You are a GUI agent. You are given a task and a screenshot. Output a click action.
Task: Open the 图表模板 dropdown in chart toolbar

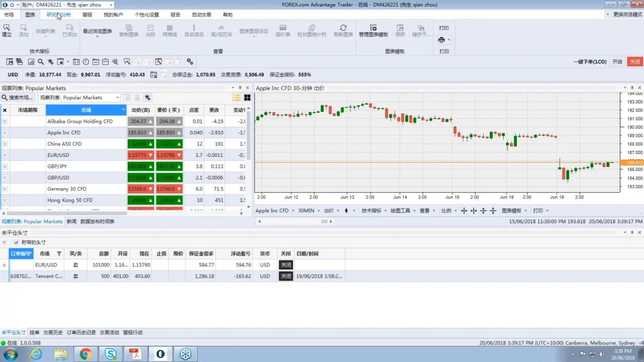pos(514,211)
